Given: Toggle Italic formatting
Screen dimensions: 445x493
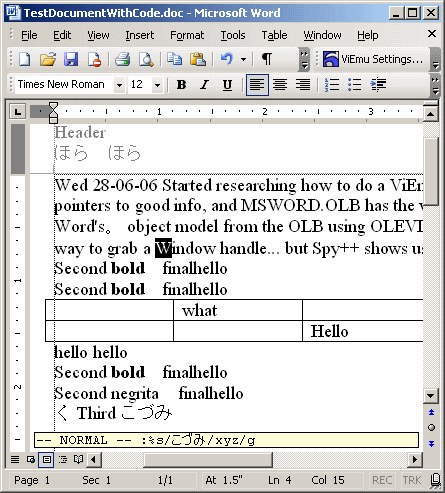Looking at the screenshot, I should (204, 85).
